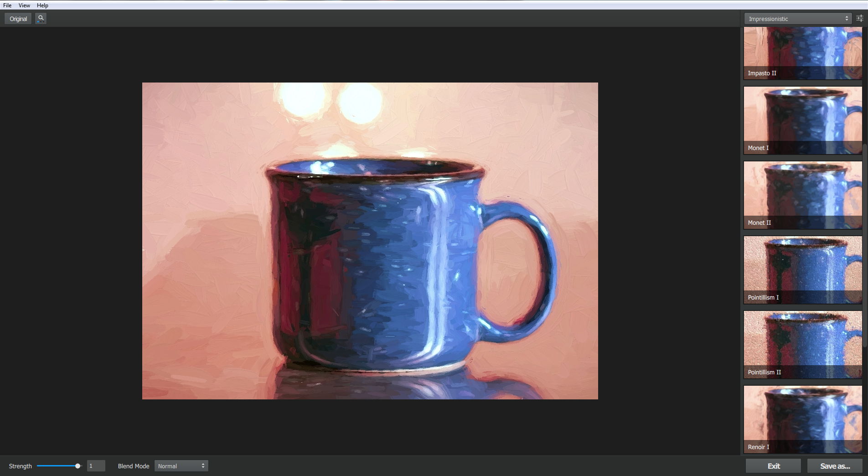This screenshot has height=476, width=868.
Task: Click the preset list vertical scrollbar
Action: click(865, 246)
